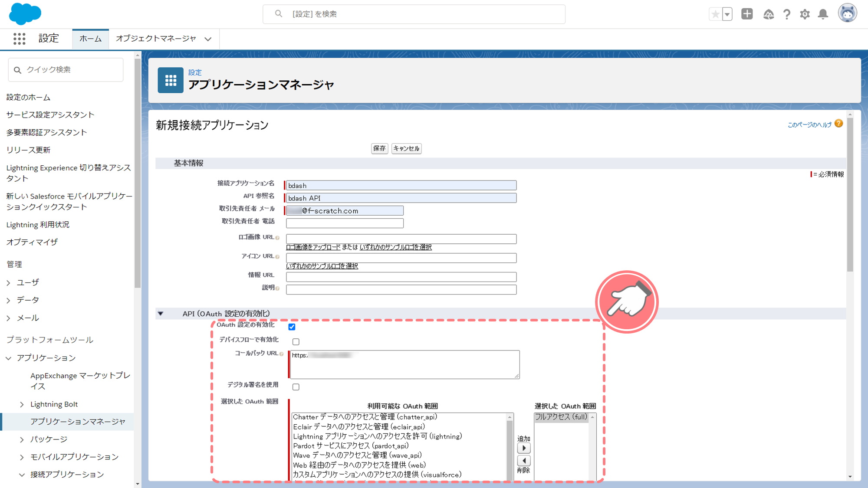Open サービス設定アシスタント in sidebar
868x488 pixels.
(50, 115)
